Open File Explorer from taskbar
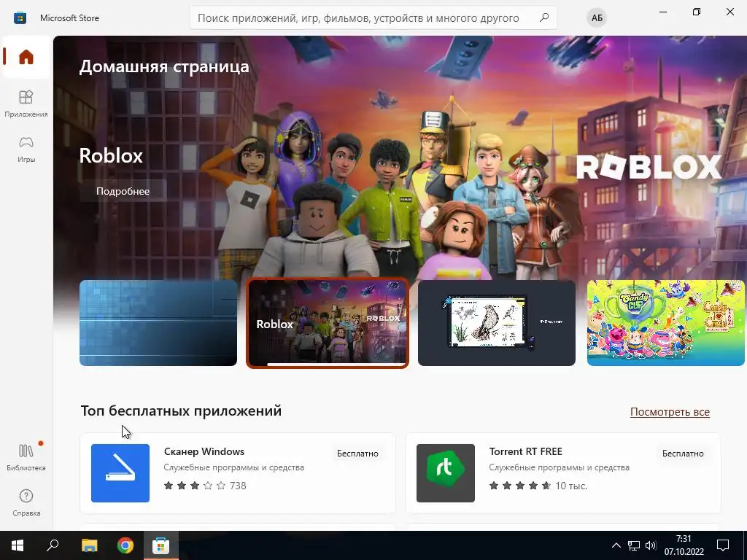Viewport: 747px width, 560px height. [89, 545]
